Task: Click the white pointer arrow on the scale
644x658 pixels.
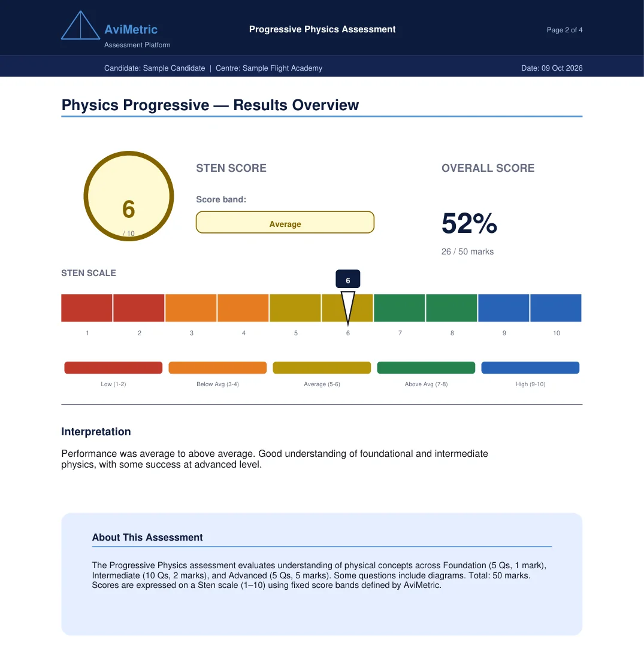Action: tap(347, 308)
